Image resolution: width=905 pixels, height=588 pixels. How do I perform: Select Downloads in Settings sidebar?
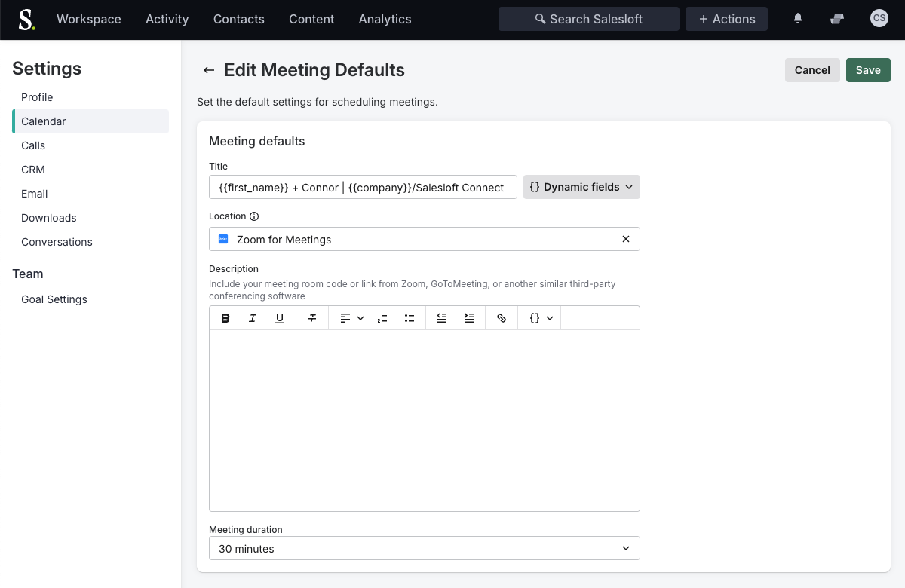click(x=90, y=218)
